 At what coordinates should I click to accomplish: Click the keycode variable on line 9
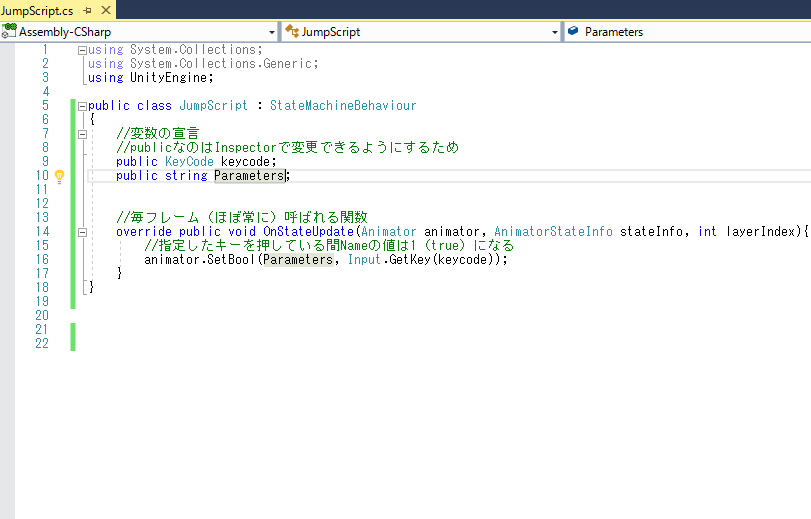pos(245,161)
